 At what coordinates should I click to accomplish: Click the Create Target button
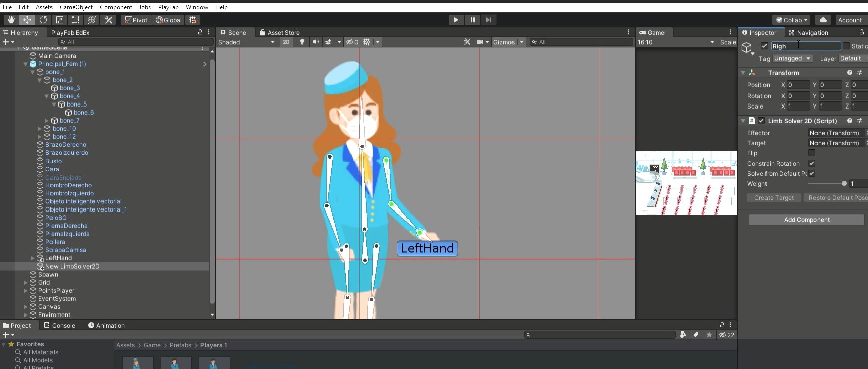(774, 198)
